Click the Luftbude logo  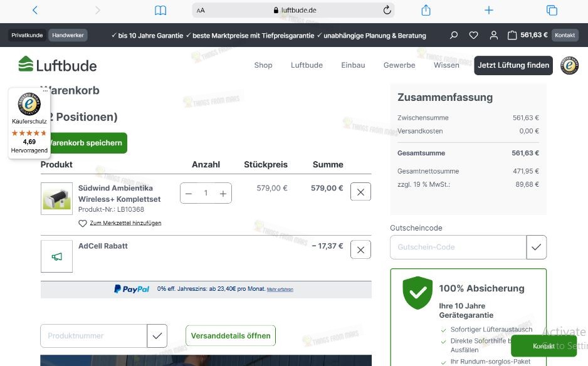(x=58, y=65)
